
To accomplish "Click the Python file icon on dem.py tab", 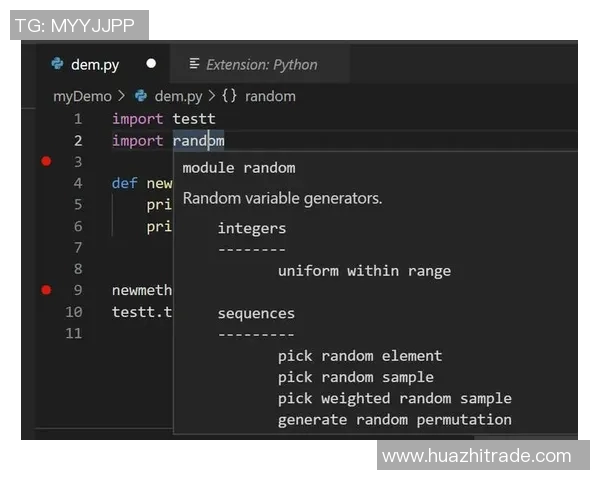I will 57,64.
